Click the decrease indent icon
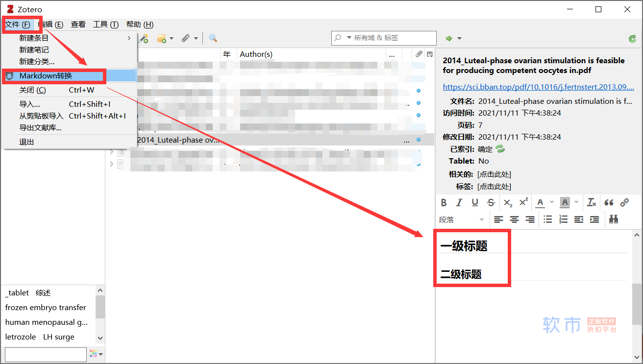The height and width of the screenshot is (364, 643). click(579, 219)
